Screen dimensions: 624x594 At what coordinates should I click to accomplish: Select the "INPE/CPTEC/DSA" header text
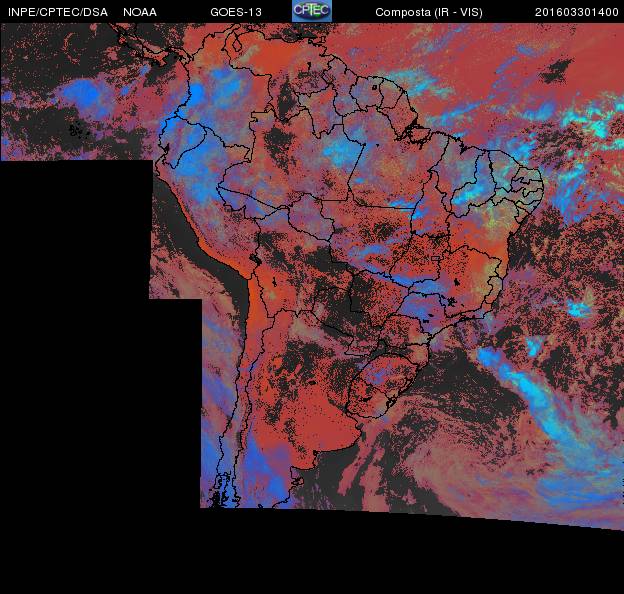point(58,12)
